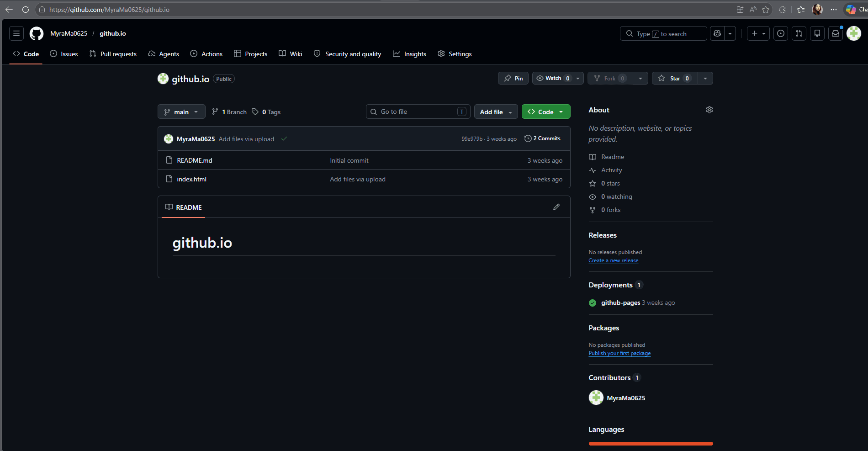
Task: Open the Pull requests tab
Action: pyautogui.click(x=113, y=54)
